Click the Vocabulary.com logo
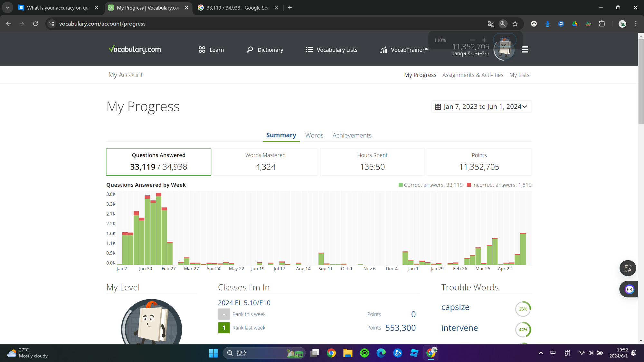The height and width of the screenshot is (362, 644). (135, 49)
